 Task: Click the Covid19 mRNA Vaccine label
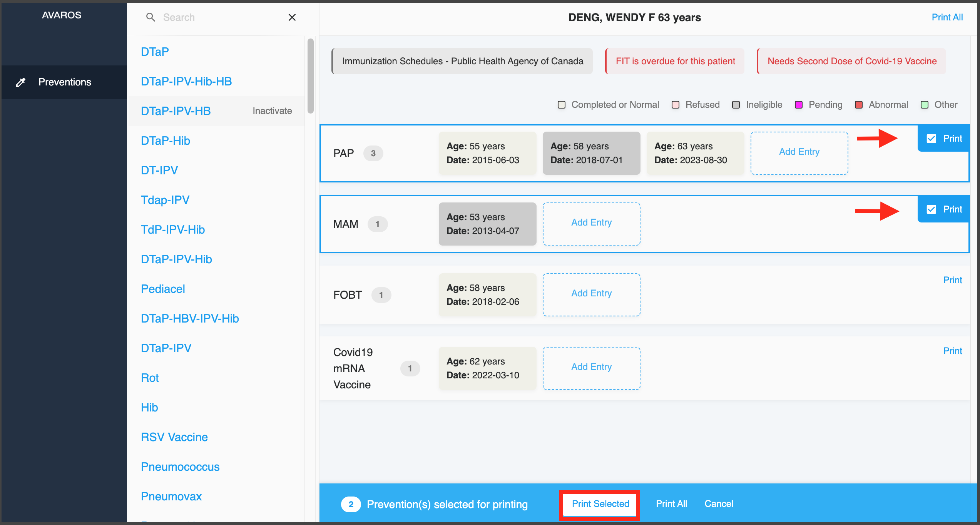pos(353,368)
